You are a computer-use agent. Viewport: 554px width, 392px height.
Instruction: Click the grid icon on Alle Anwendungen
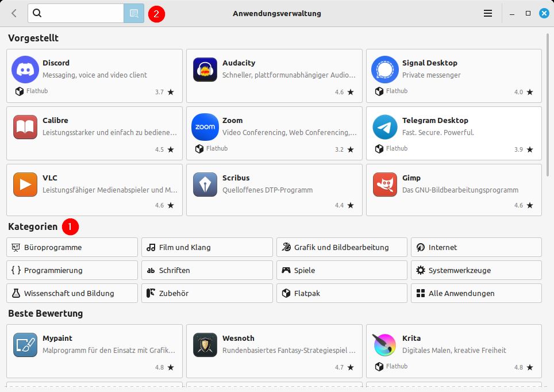coord(420,293)
